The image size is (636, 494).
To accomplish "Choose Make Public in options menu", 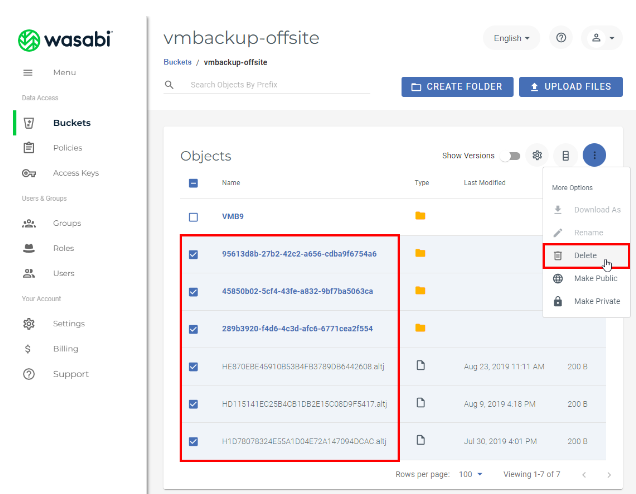I will (596, 279).
